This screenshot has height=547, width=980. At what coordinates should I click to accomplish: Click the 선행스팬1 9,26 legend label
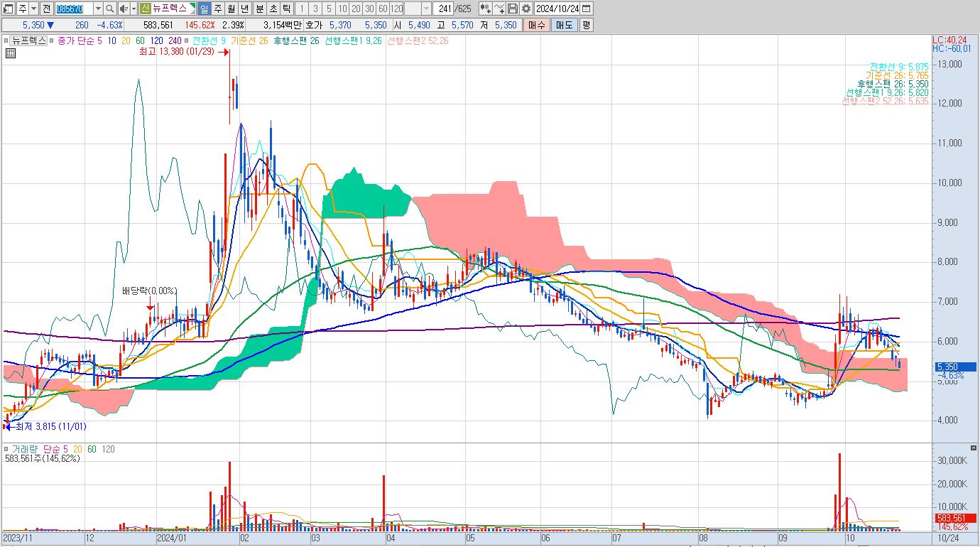353,41
